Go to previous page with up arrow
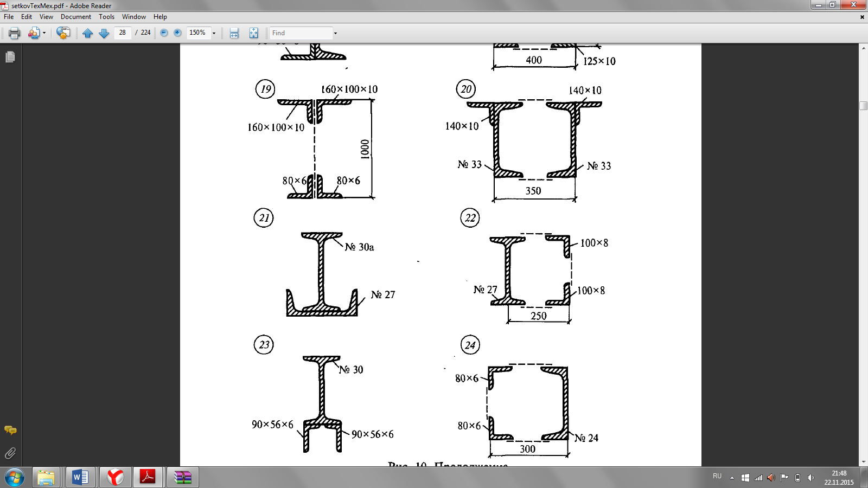The height and width of the screenshot is (488, 868). tap(88, 33)
